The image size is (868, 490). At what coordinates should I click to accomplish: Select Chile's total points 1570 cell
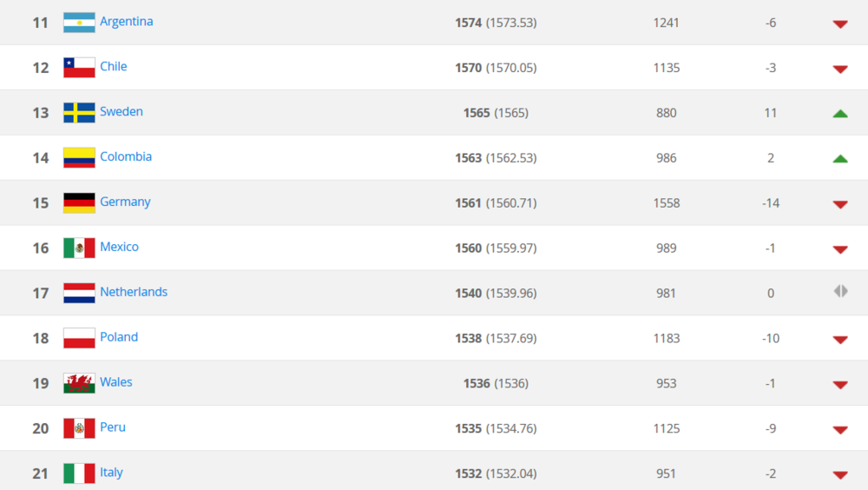pyautogui.click(x=468, y=68)
